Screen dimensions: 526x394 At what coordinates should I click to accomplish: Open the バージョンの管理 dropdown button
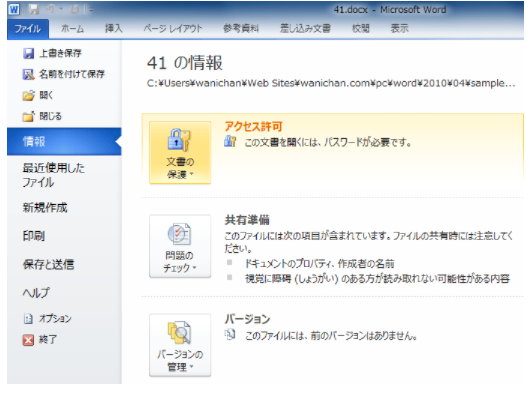point(180,345)
